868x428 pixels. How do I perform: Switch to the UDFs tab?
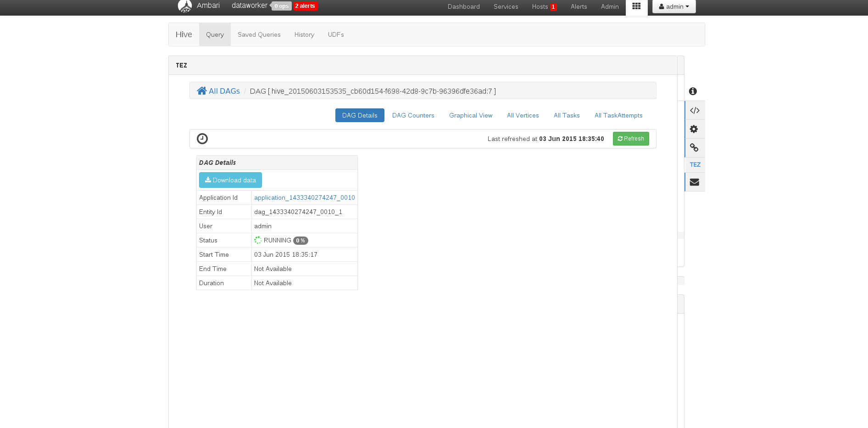336,34
